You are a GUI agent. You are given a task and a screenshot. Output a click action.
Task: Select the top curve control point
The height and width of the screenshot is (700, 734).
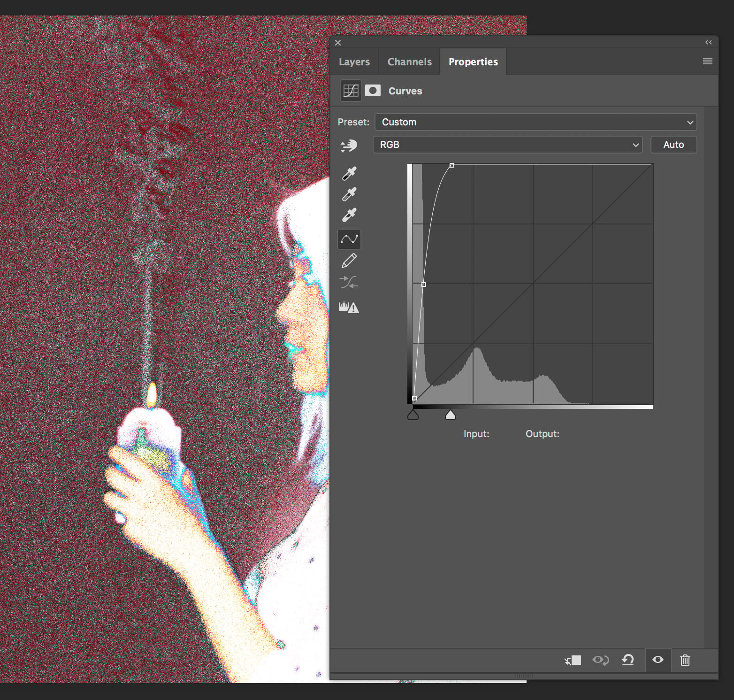coord(452,165)
